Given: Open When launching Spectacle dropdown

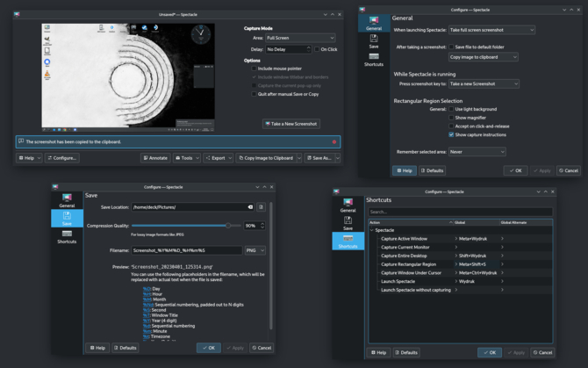Looking at the screenshot, I should pyautogui.click(x=491, y=30).
